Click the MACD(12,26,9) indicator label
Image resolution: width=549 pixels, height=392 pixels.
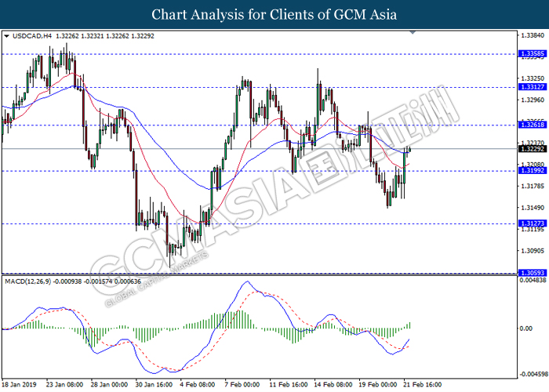point(28,281)
